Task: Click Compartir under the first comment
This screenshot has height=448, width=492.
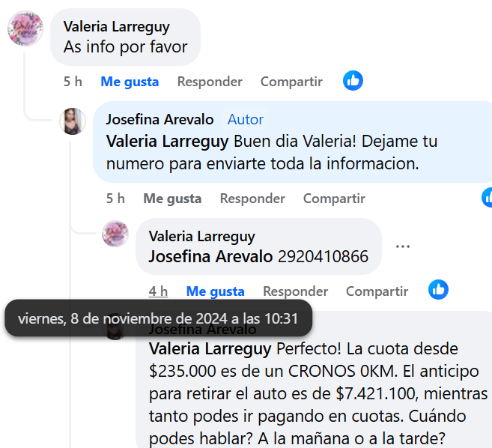Action: tap(291, 82)
